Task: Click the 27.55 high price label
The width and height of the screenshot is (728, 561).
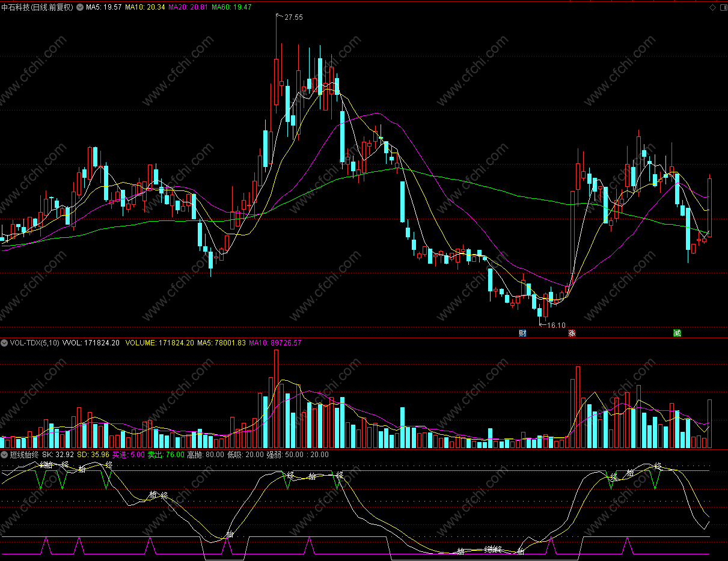Action: 293,17
